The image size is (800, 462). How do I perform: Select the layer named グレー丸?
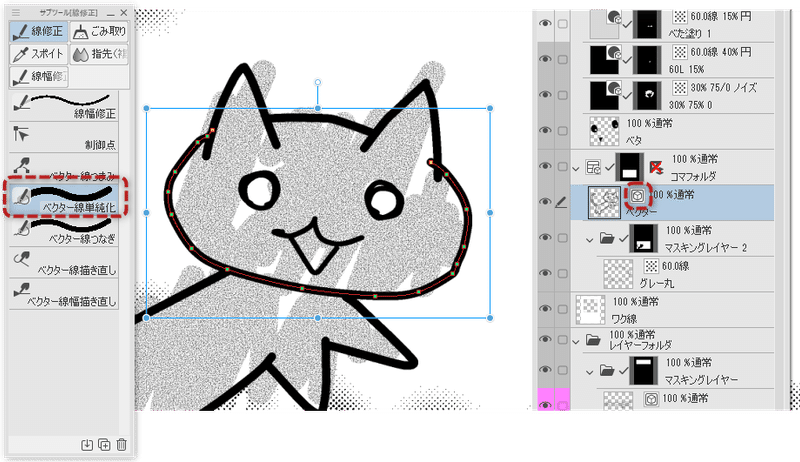(x=656, y=283)
